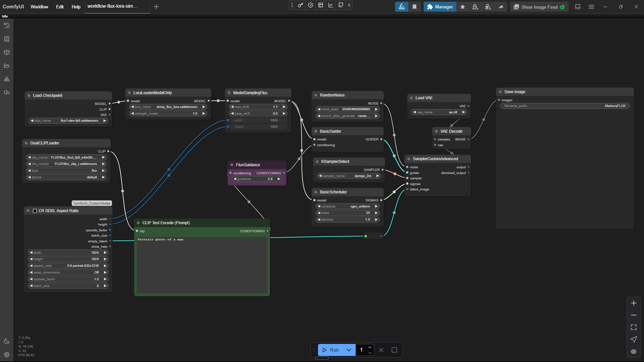Click the star favorites icon
This screenshot has height=362, width=644.
pyautogui.click(x=463, y=7)
